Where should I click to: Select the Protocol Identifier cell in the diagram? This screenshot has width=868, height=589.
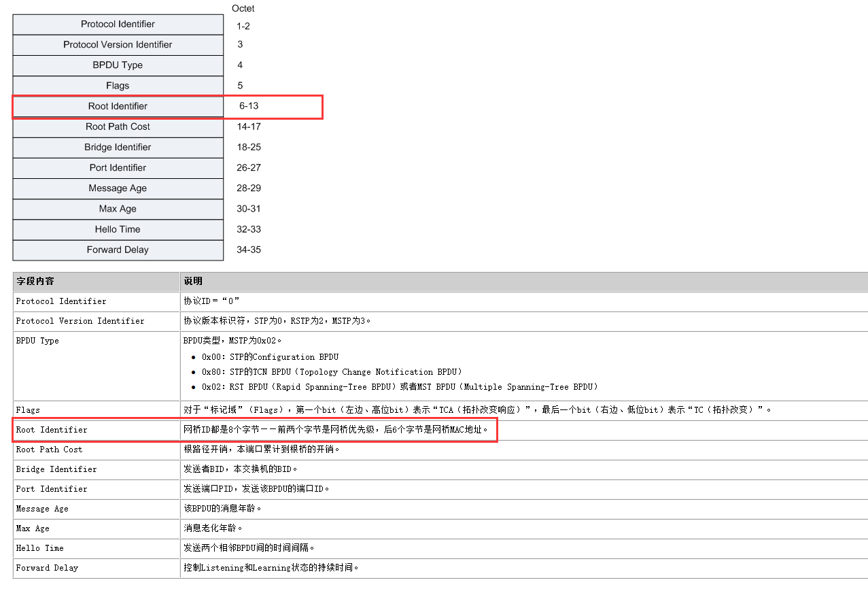point(117,24)
